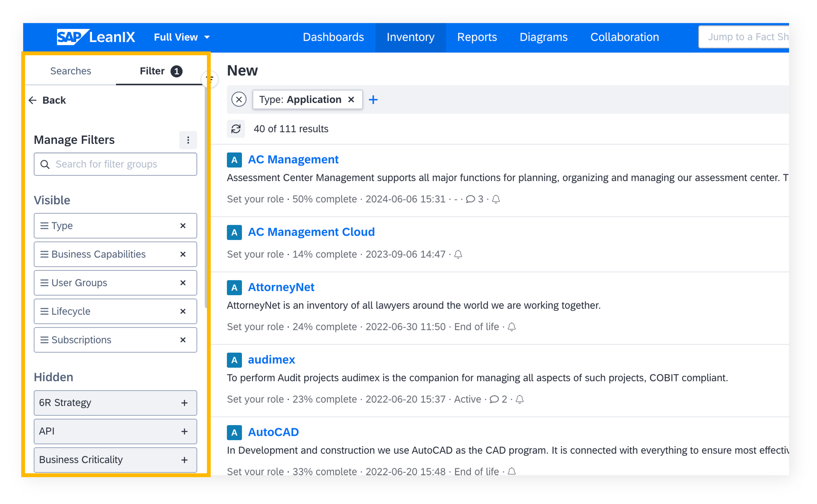Open comments on audimex
The image size is (817, 504).
[498, 399]
